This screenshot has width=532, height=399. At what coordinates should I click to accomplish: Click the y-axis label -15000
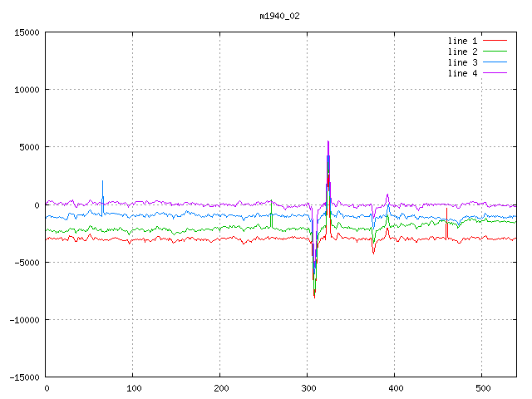click(24, 377)
